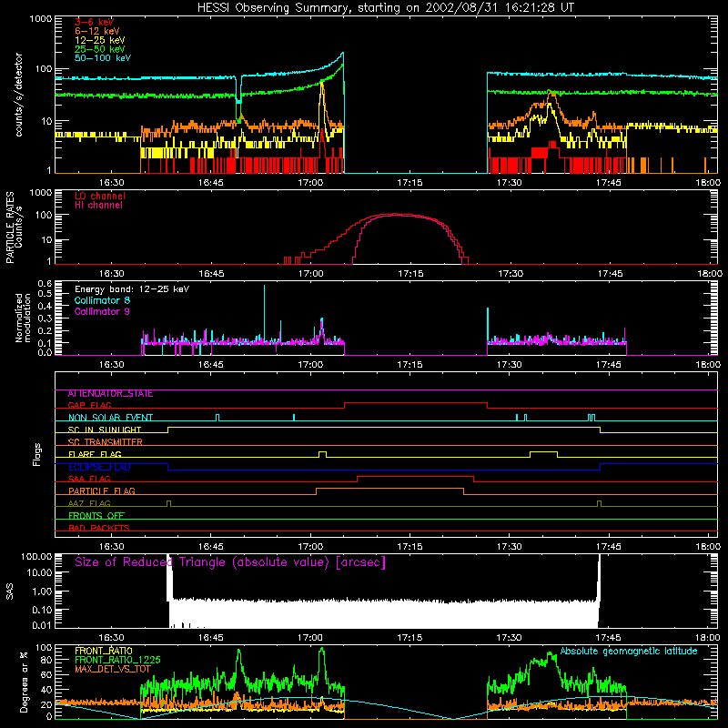Select the SC_IN_SUNLIGHT flag label
Screen dimensions: 728x728
[105, 430]
